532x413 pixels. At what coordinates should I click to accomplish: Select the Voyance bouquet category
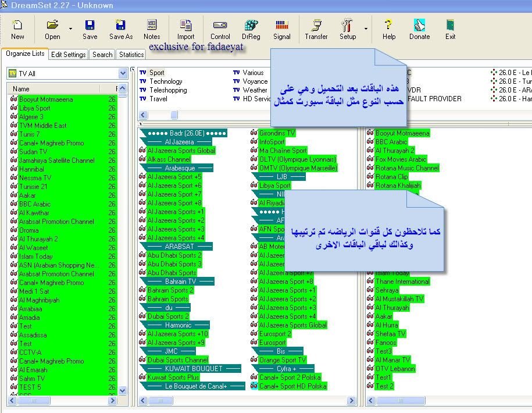pos(255,81)
